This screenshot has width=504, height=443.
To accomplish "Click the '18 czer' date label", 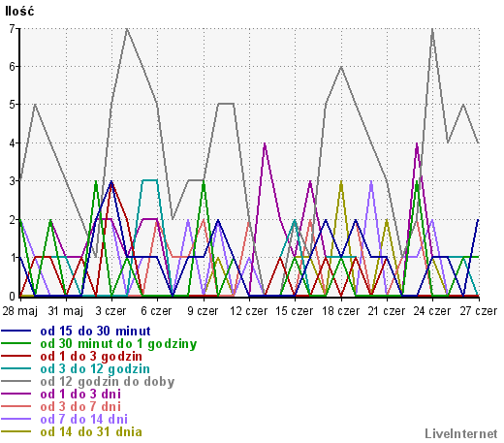I will point(341,311).
